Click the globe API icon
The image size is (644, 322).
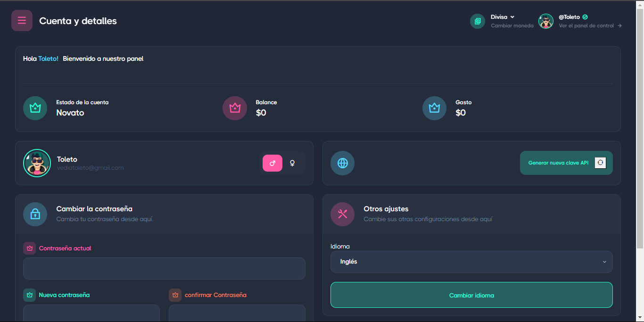coord(343,163)
